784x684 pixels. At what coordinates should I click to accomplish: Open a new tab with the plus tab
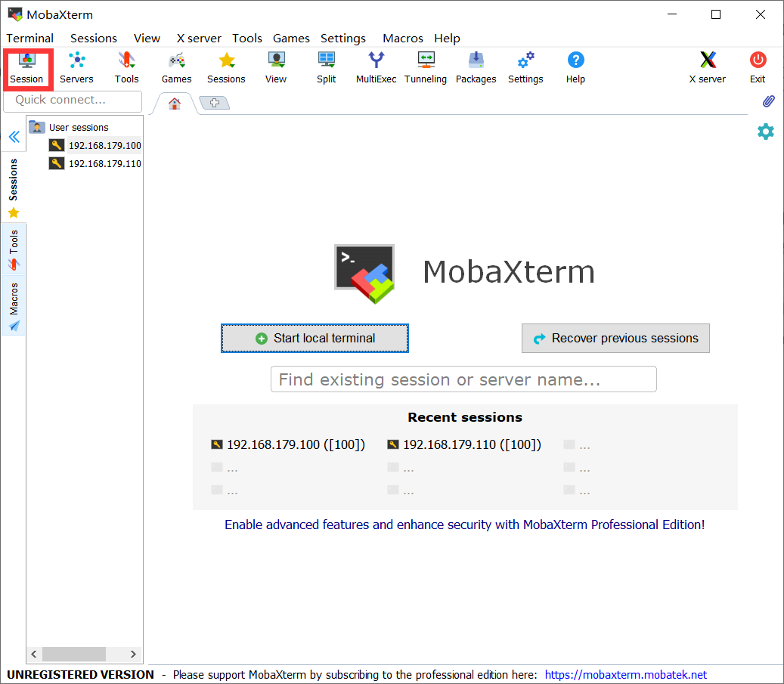tap(214, 101)
